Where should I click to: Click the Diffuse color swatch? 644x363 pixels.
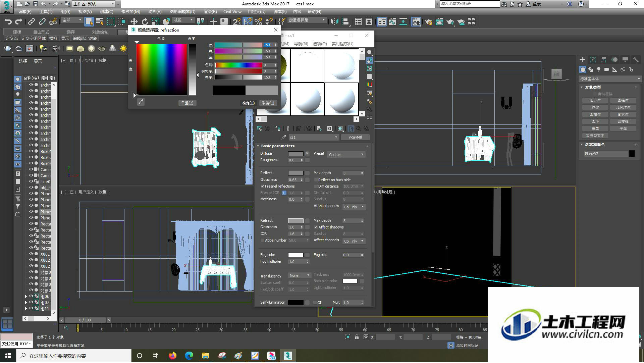(296, 154)
